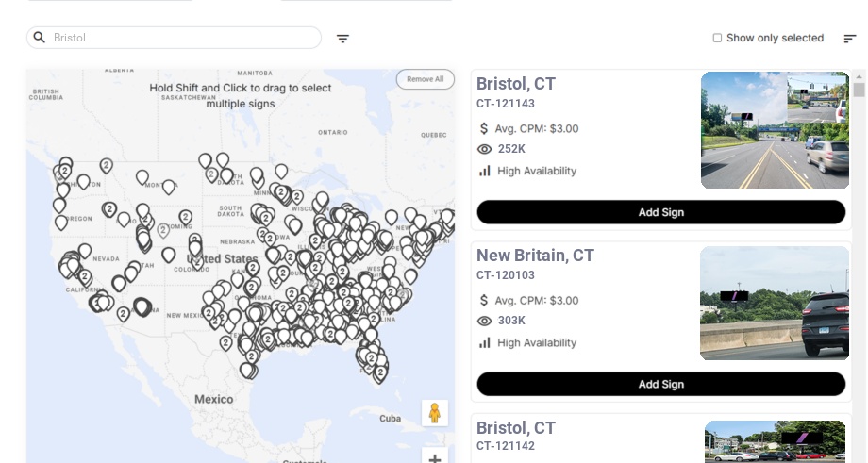This screenshot has height=463, width=868.
Task: Add the Bristol CT-121143 sign
Action: pyautogui.click(x=660, y=212)
